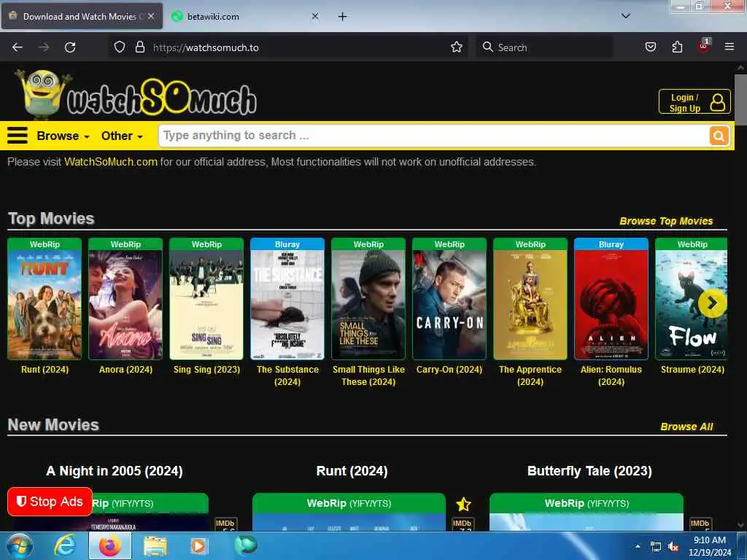Show site security info via padlock icon
Viewport: 747px width, 560px height.
[x=139, y=47]
